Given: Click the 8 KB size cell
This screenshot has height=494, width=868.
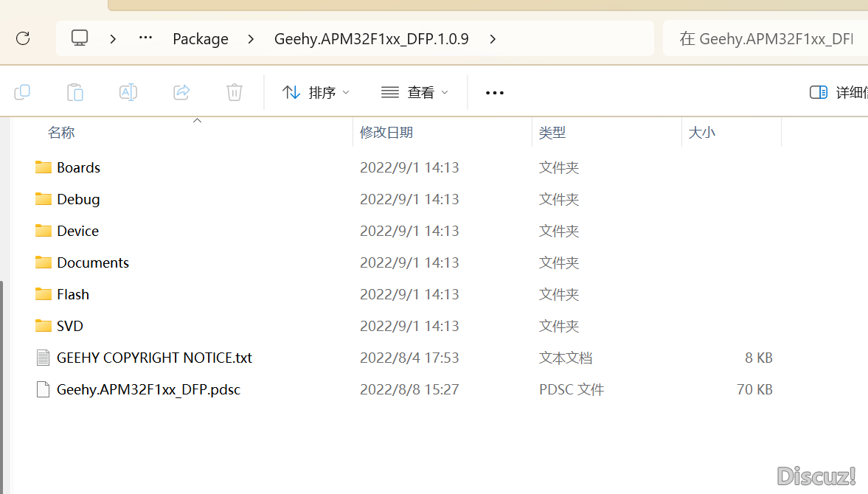Looking at the screenshot, I should (758, 358).
